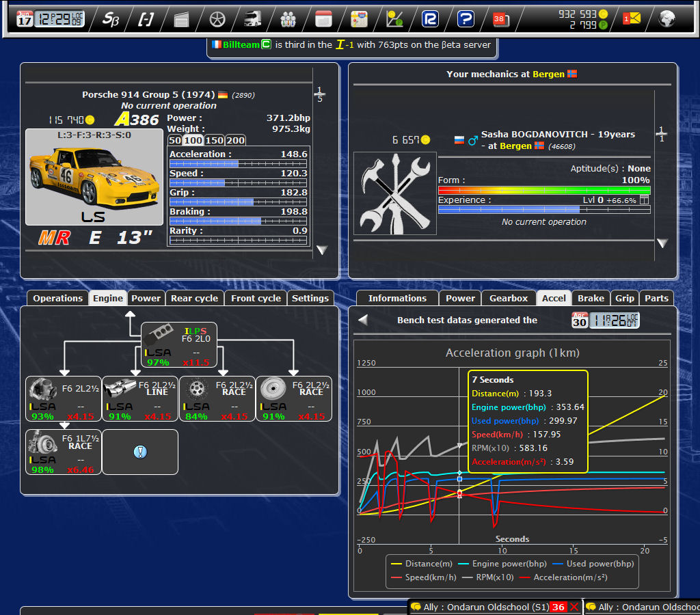Toggle Acceleration(m/s²) series in legend
700x615 pixels.
(x=563, y=577)
